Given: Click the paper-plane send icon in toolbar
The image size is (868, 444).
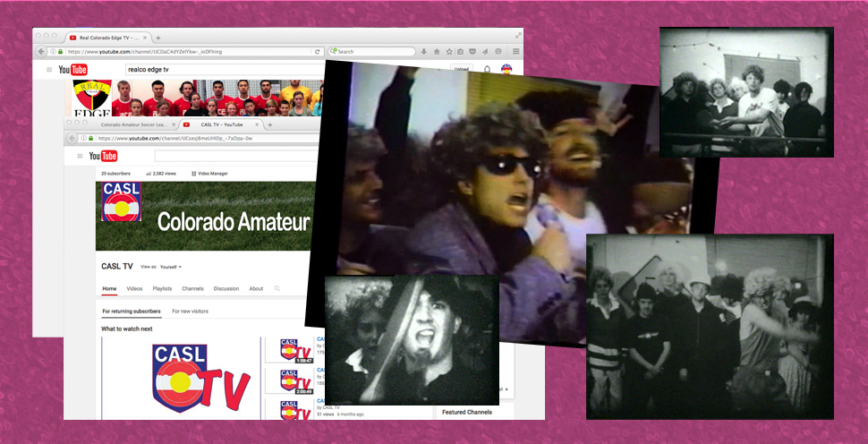Looking at the screenshot, I should (x=485, y=52).
